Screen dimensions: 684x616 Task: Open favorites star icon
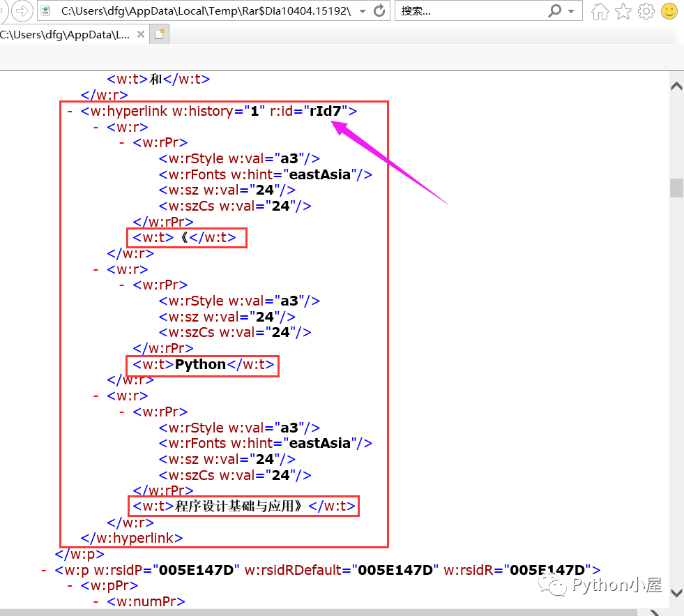pyautogui.click(x=623, y=11)
